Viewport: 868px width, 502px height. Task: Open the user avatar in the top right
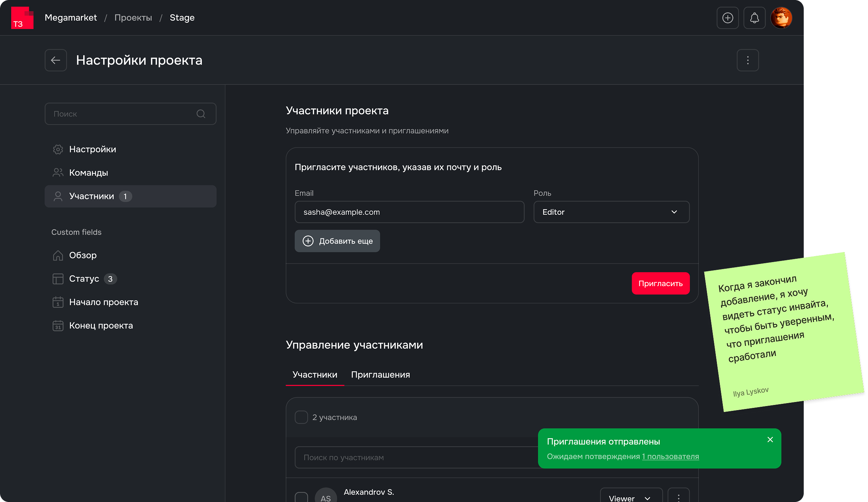tap(781, 18)
